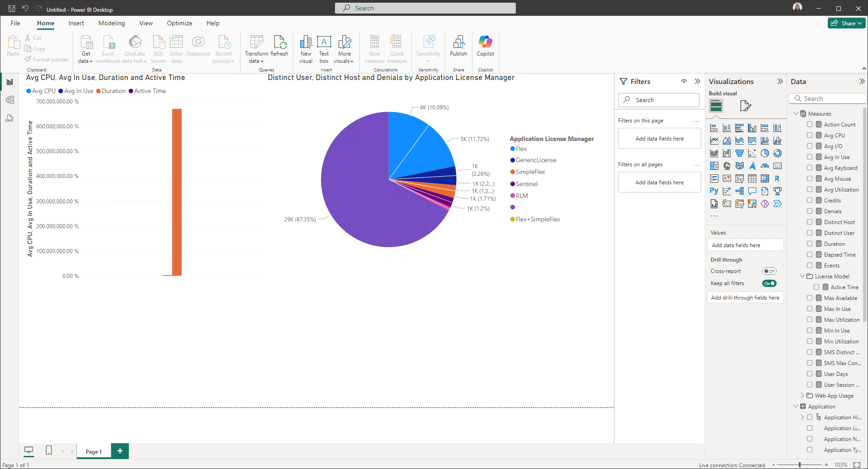Enable Cross-report drill through
Viewport: 868px width, 469px height.
(769, 271)
